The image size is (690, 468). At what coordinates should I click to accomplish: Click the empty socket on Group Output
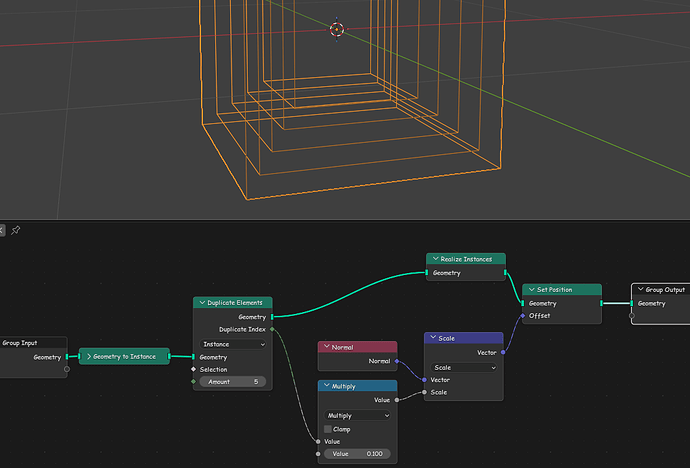tap(632, 316)
